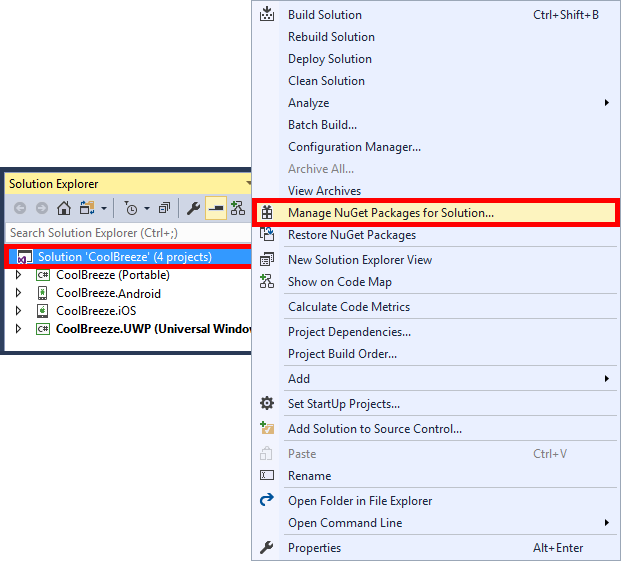
Task: Click the CoolBreeze.iOS project icon
Action: coord(43,310)
